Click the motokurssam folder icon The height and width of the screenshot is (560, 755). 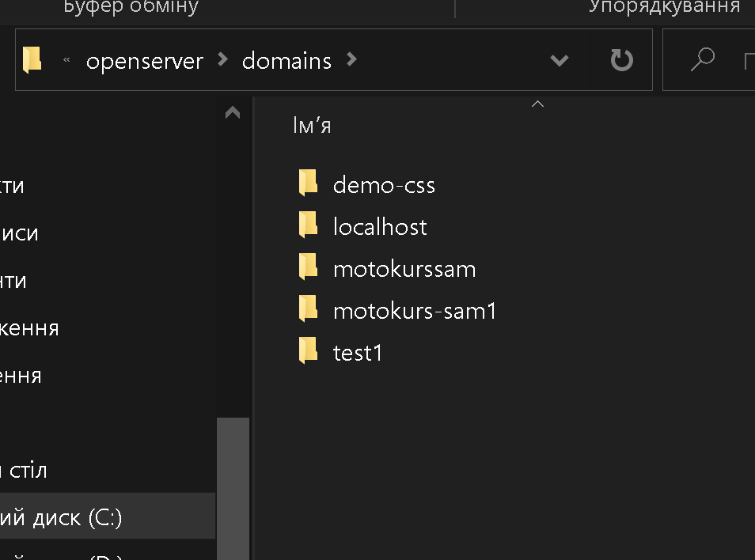click(x=308, y=267)
